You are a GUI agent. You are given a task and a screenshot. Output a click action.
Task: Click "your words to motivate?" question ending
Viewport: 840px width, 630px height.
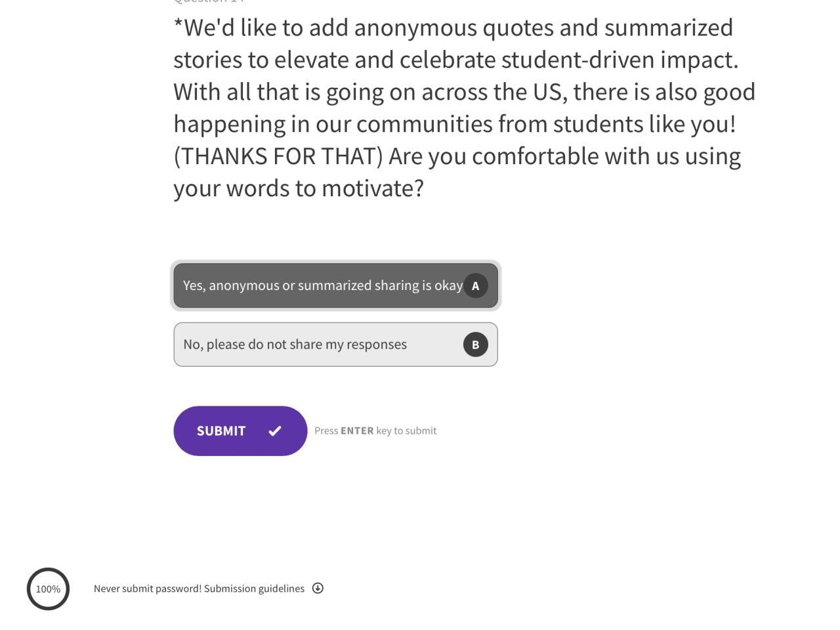pos(299,188)
